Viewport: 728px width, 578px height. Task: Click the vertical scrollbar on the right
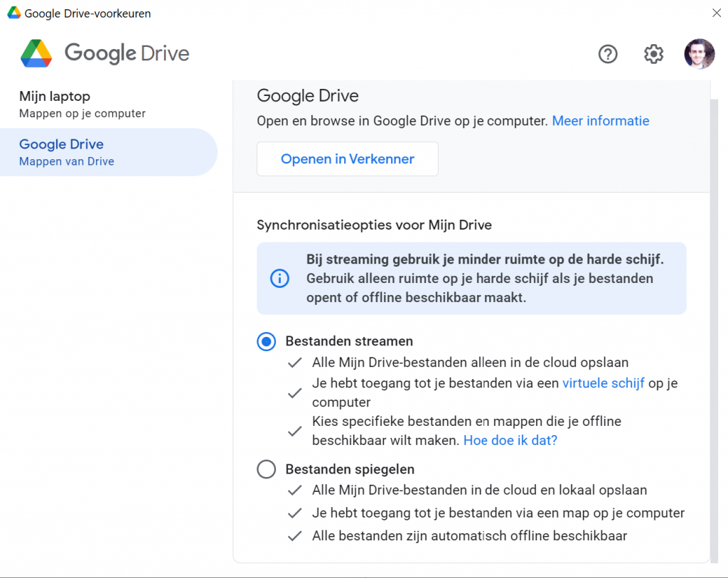click(714, 330)
